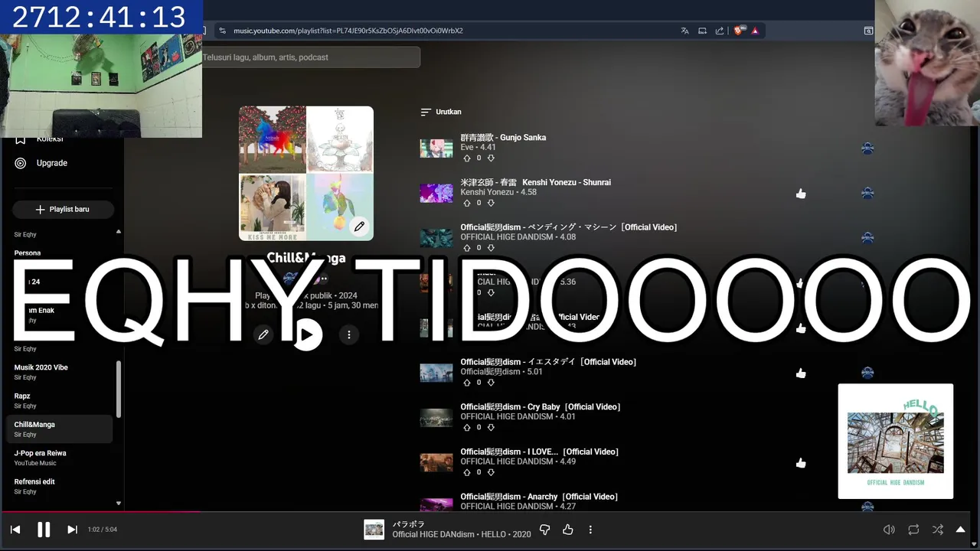980x551 pixels.
Task: Expand the player page arrow
Action: click(x=960, y=530)
